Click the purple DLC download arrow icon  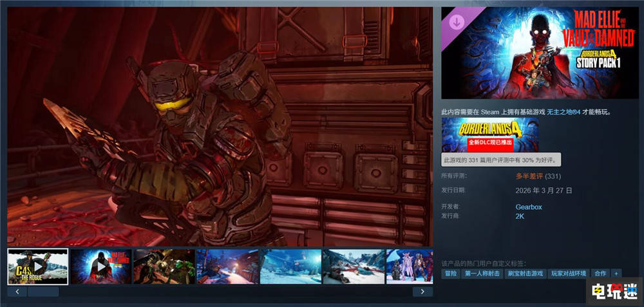pos(456,21)
